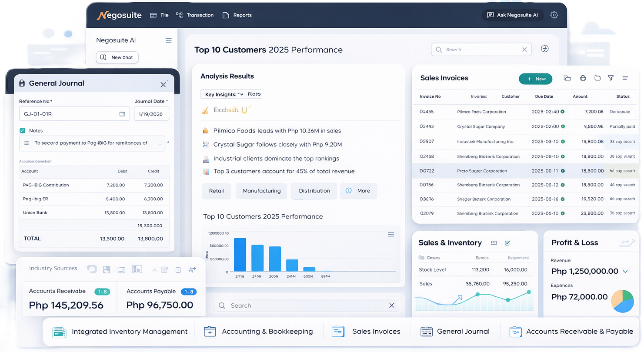
Task: Click the chart options menu icon
Action: tap(391, 235)
